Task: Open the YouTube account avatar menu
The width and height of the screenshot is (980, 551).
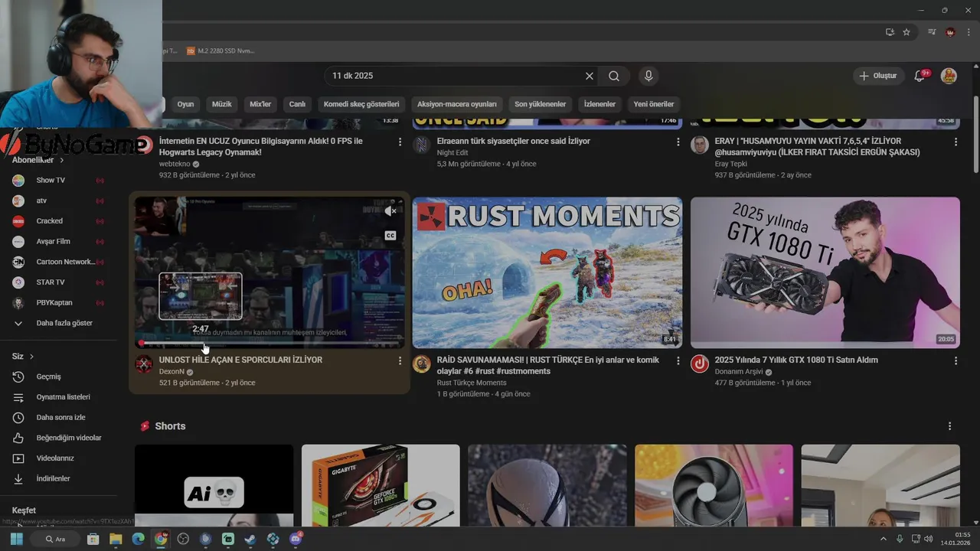Action: click(949, 76)
